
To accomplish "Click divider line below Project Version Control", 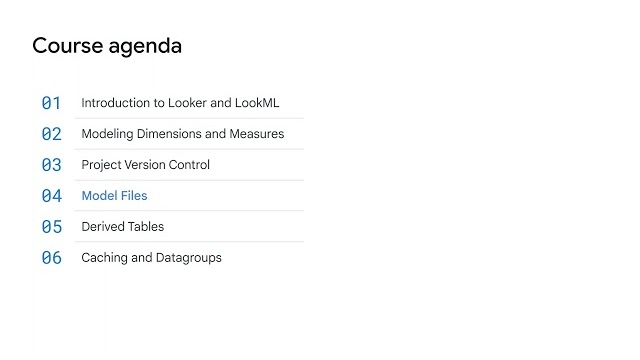I will tap(189, 180).
